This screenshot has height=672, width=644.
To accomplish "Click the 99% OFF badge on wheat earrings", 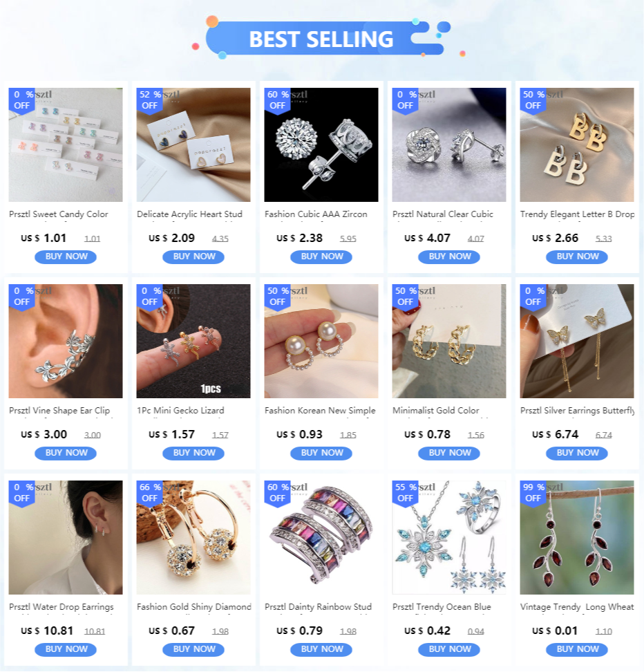I will click(x=533, y=493).
